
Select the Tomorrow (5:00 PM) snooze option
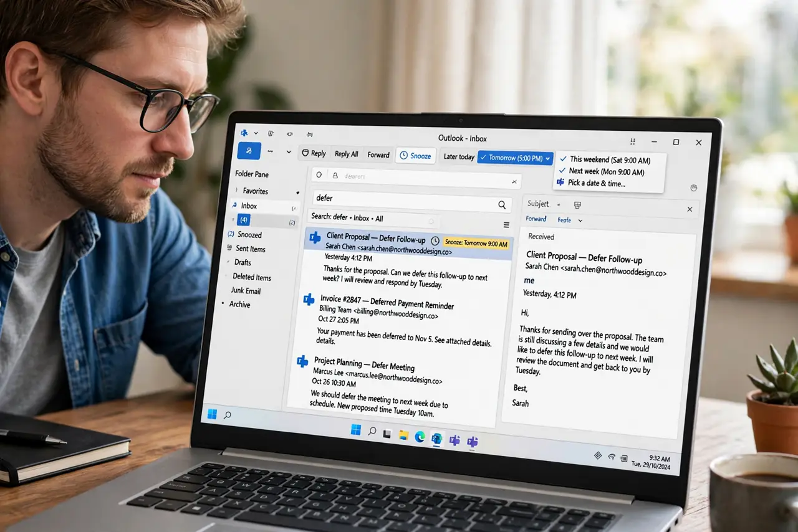[x=515, y=158]
